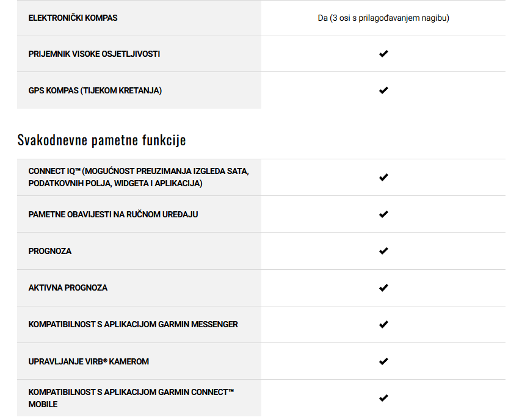Click checkmark next to Aktivna prognoza
Image resolution: width=511 pixels, height=420 pixels.
383,288
